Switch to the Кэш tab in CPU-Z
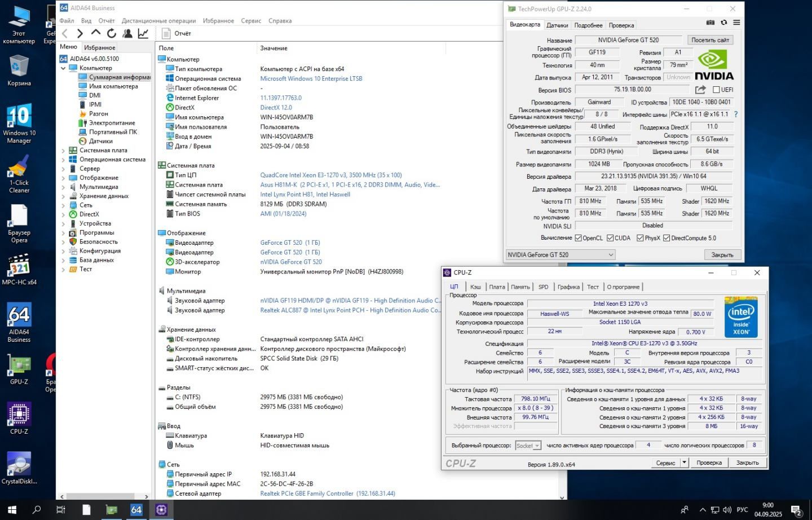The width and height of the screenshot is (812, 520). tap(475, 287)
